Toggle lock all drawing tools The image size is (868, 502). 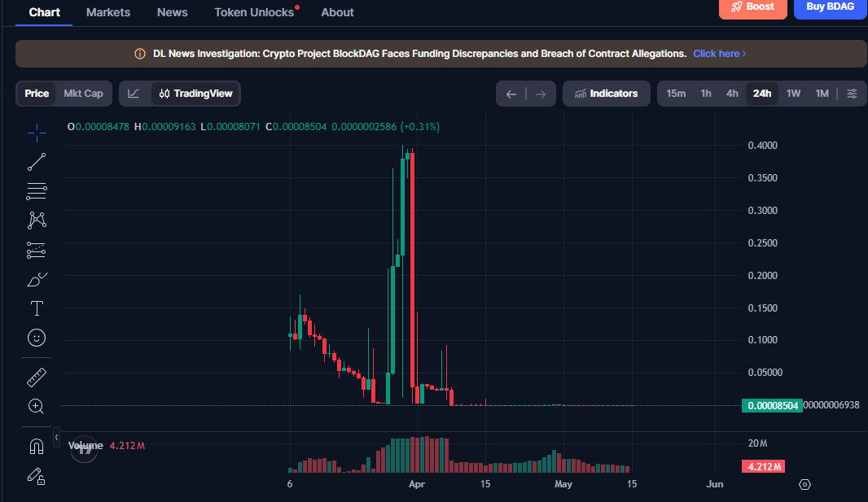37,476
